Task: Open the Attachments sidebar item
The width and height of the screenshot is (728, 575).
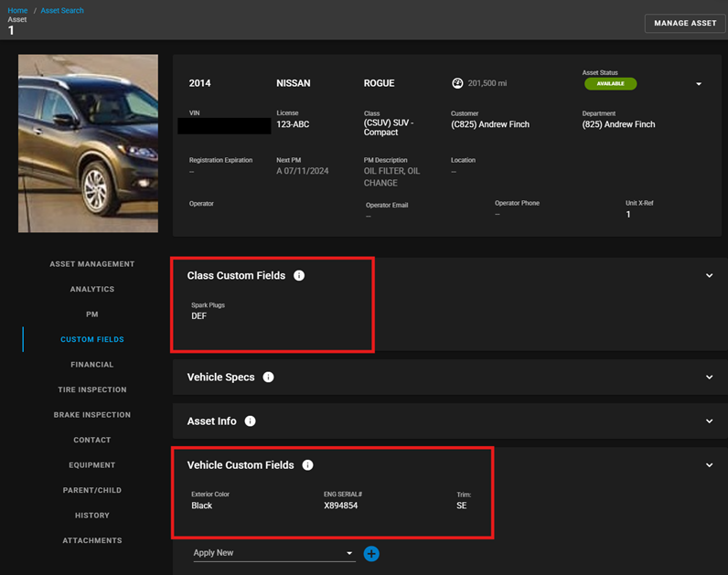Action: [x=91, y=540]
